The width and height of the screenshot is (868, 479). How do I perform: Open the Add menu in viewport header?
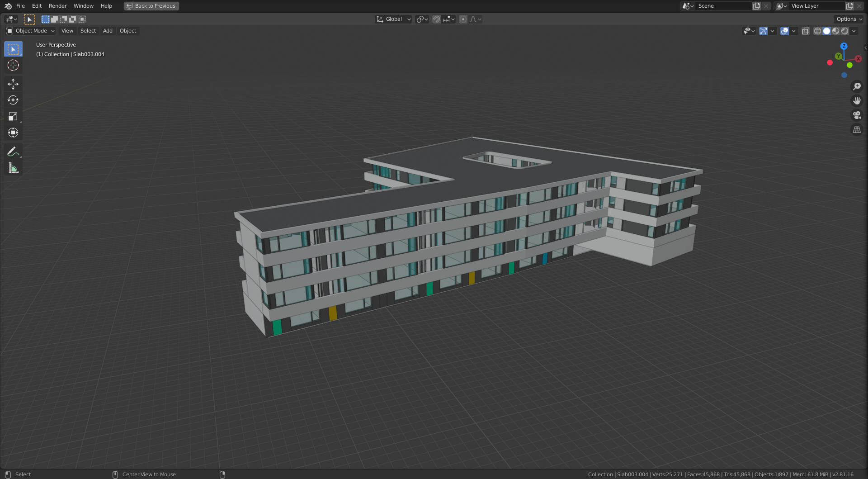[x=108, y=31]
